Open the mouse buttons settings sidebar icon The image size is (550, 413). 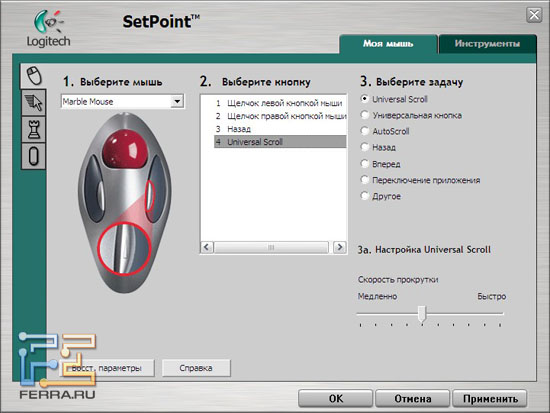[x=34, y=75]
